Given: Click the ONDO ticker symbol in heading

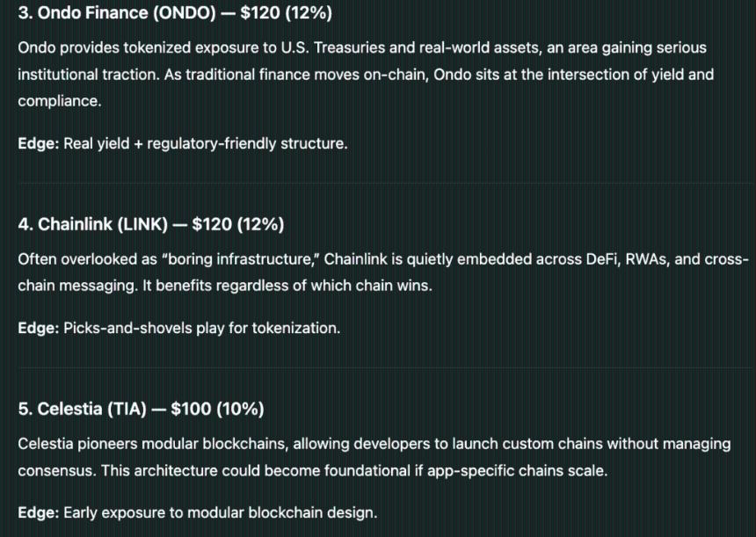Looking at the screenshot, I should point(158,15).
